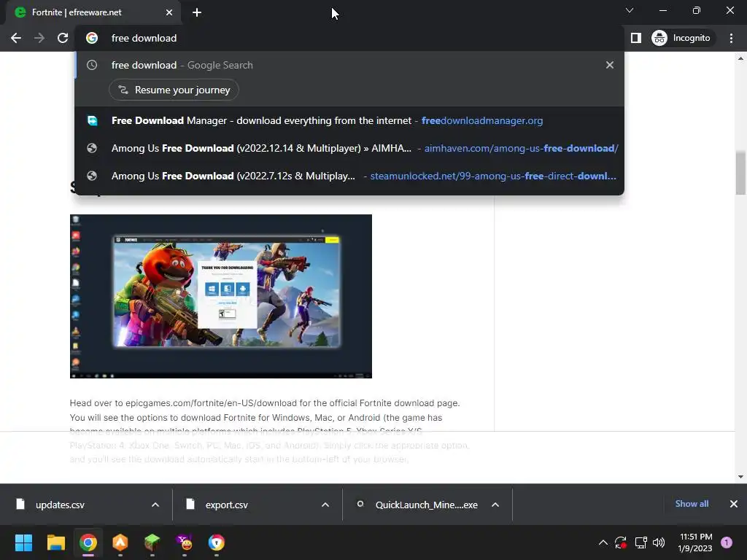
Task: Click the globe icon of steamunlocked suggestion
Action: (92, 176)
